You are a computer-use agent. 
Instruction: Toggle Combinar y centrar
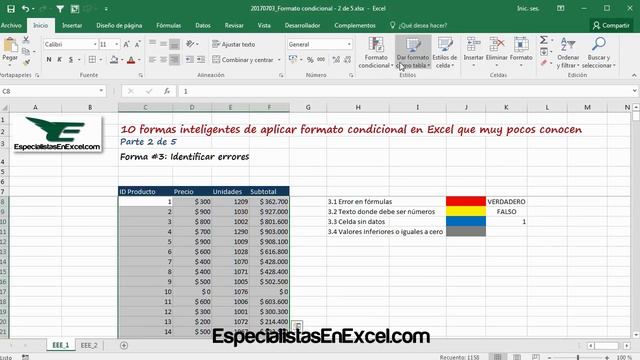(243, 60)
